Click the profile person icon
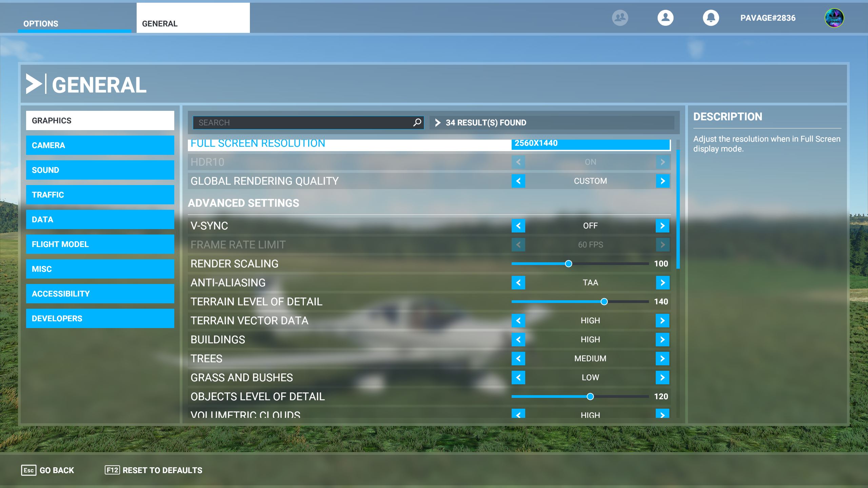This screenshot has height=488, width=868. [665, 18]
